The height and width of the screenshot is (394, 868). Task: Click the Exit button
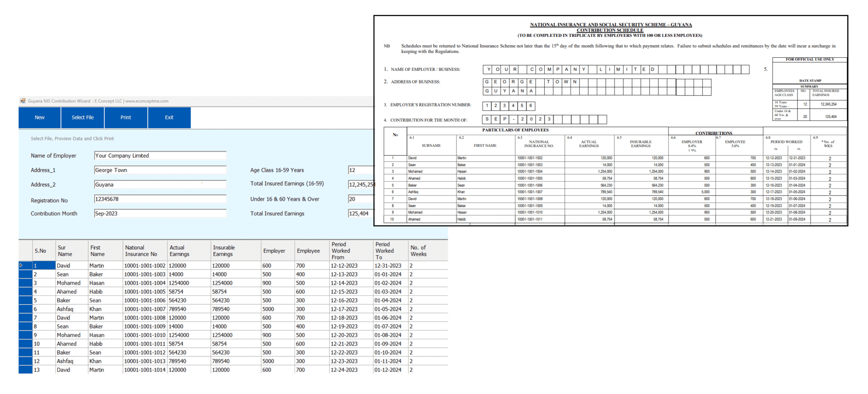169,117
